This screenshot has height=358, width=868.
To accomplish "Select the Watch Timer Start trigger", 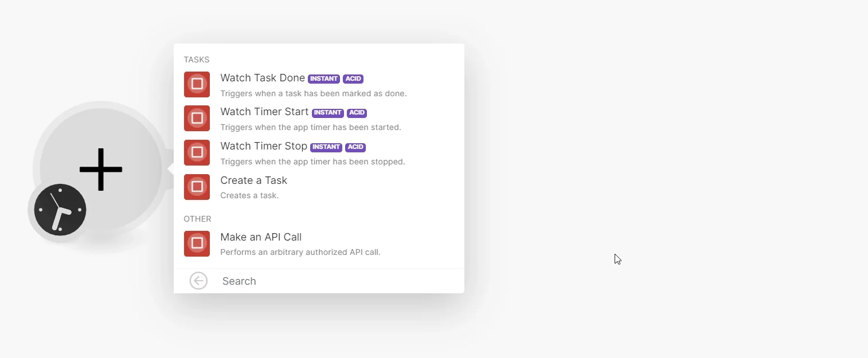I will [x=319, y=119].
